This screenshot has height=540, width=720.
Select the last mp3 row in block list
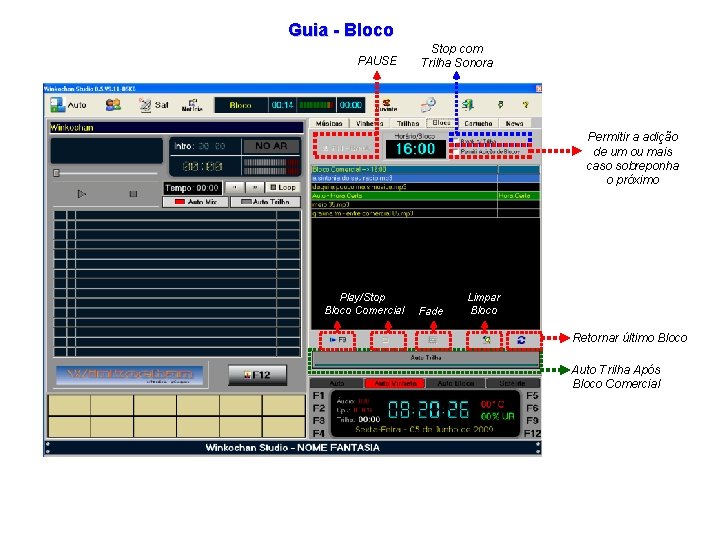[x=425, y=213]
